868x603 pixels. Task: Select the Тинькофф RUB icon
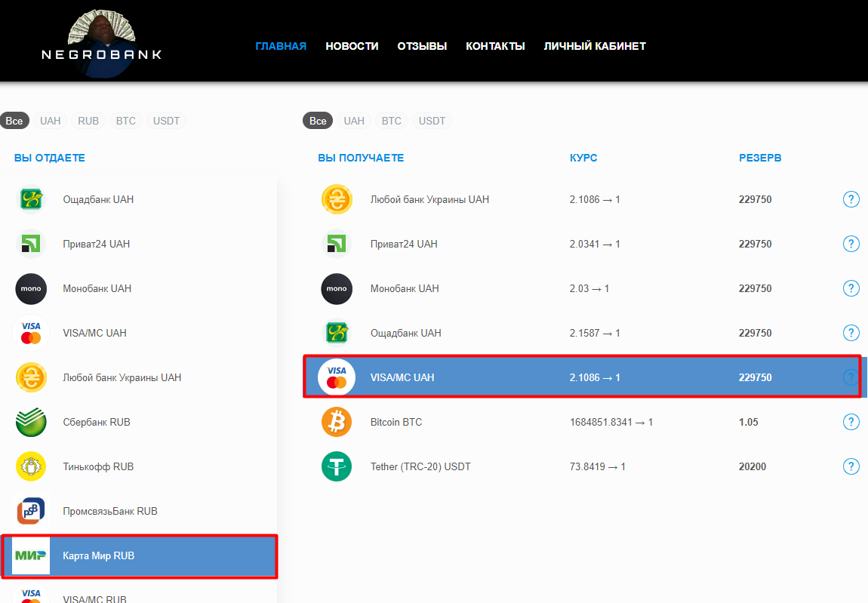click(31, 467)
